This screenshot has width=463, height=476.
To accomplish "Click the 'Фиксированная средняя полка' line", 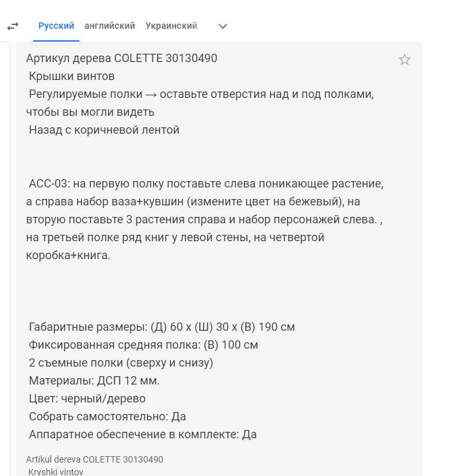I will pos(143,345).
